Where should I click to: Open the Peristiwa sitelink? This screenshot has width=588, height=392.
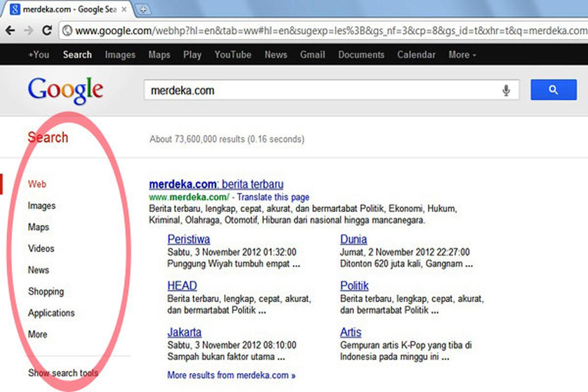point(189,239)
